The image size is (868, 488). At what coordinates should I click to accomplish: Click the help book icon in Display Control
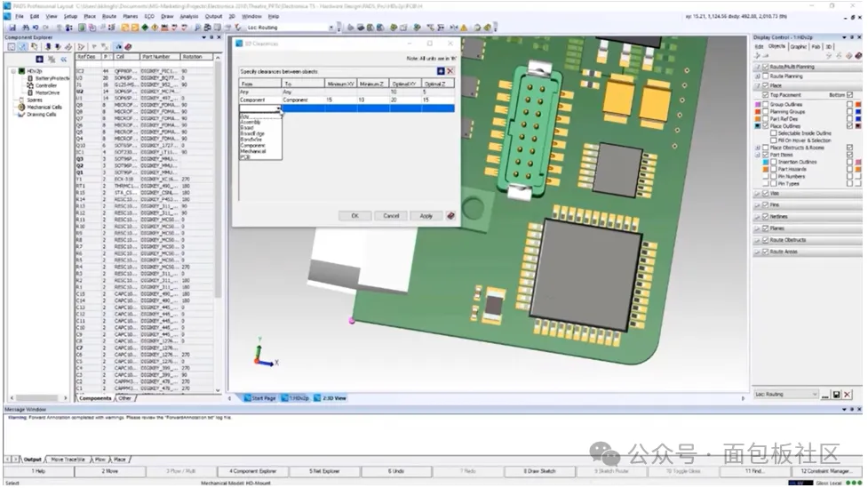(858, 55)
